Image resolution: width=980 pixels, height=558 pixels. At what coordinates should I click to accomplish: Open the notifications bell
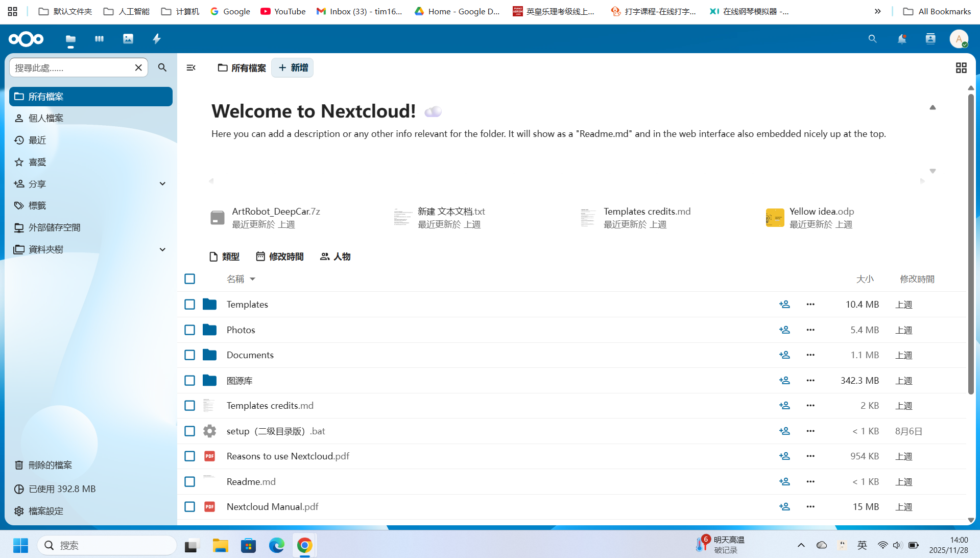(902, 39)
